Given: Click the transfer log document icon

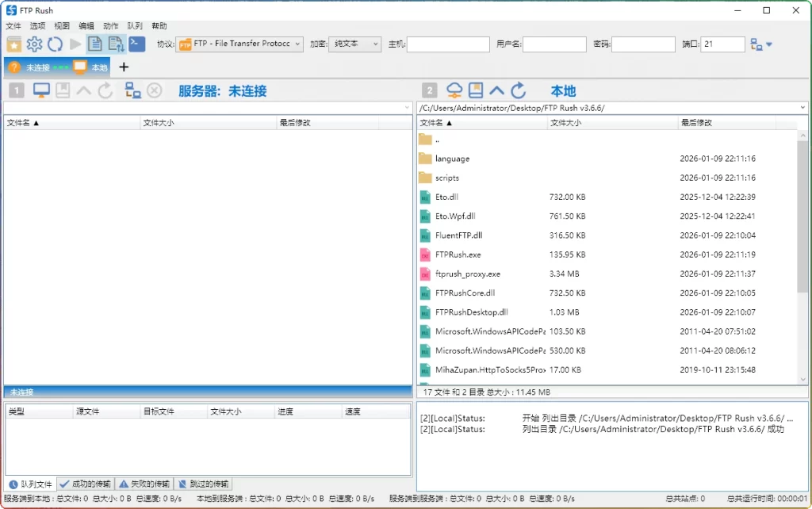Looking at the screenshot, I should [x=94, y=44].
